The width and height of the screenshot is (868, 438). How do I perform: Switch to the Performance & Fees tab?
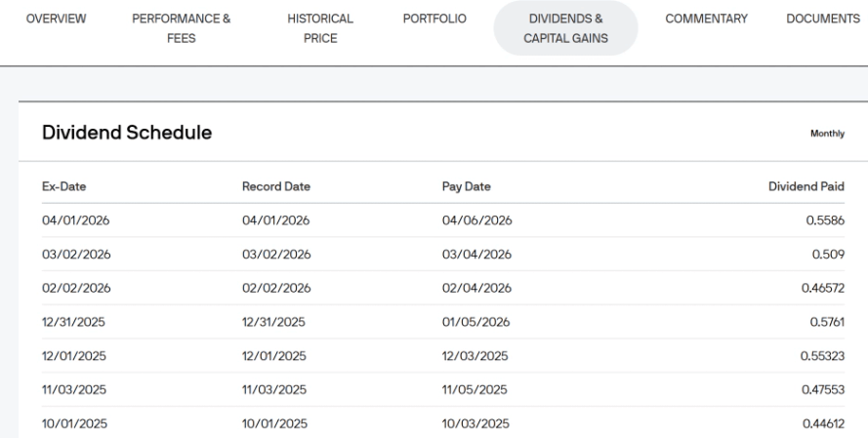[x=174, y=27]
